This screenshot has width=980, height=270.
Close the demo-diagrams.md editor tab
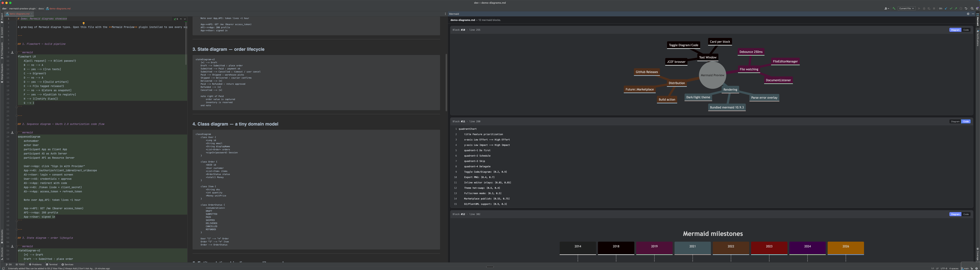(32, 14)
